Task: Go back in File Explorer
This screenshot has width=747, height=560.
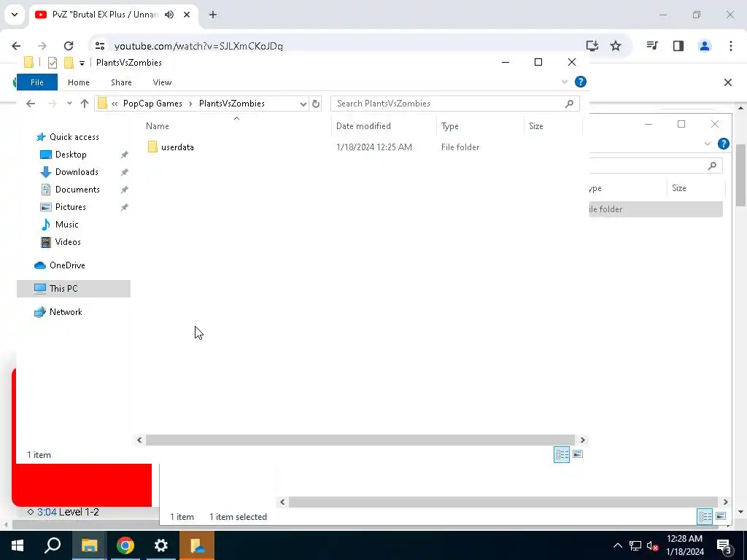Action: coord(31,104)
